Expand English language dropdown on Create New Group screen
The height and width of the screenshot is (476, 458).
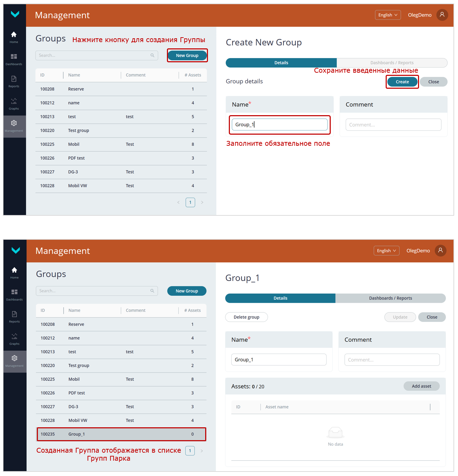pyautogui.click(x=388, y=15)
